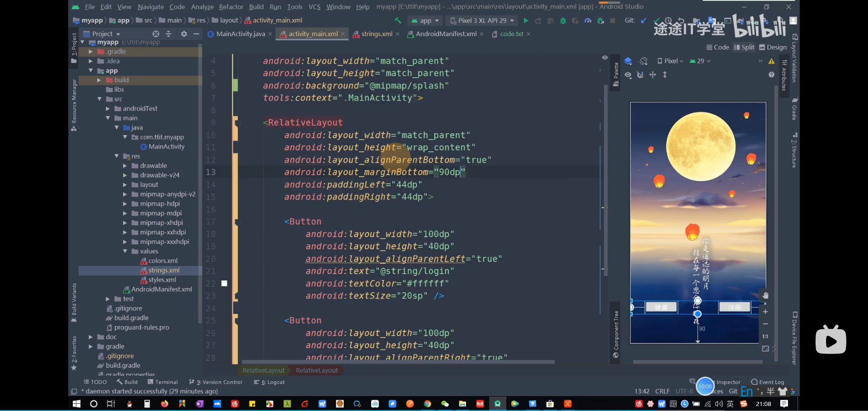Select styles.xml in project tree

click(x=162, y=280)
